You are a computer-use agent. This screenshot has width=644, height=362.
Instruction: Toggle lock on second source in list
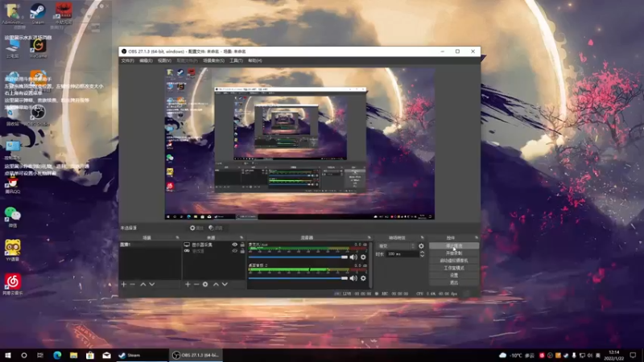click(x=242, y=251)
